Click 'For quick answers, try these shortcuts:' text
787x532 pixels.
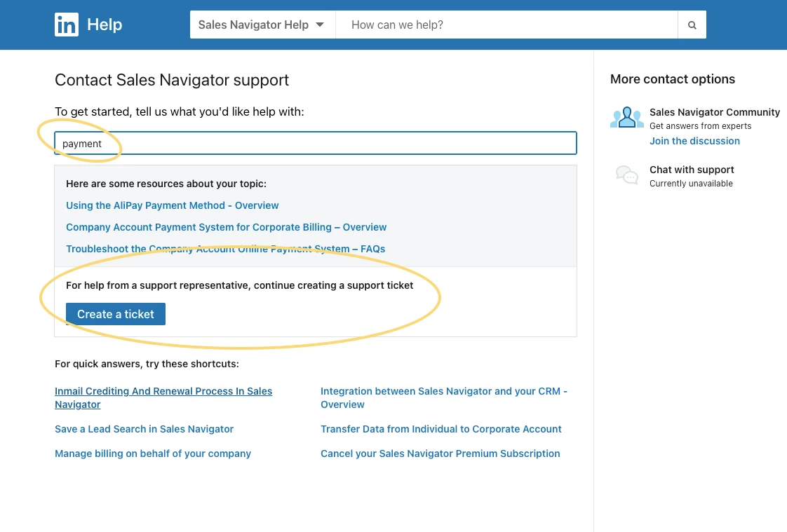coord(147,364)
